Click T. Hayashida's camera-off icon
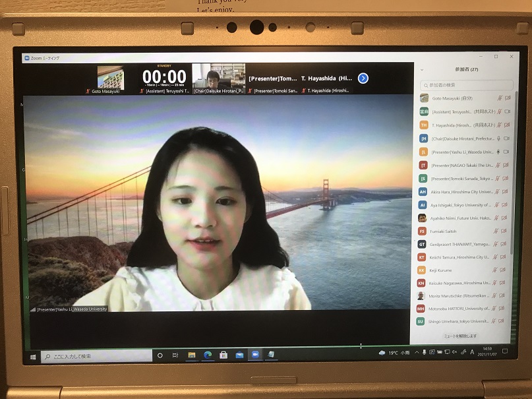The image size is (532, 399). click(507, 125)
